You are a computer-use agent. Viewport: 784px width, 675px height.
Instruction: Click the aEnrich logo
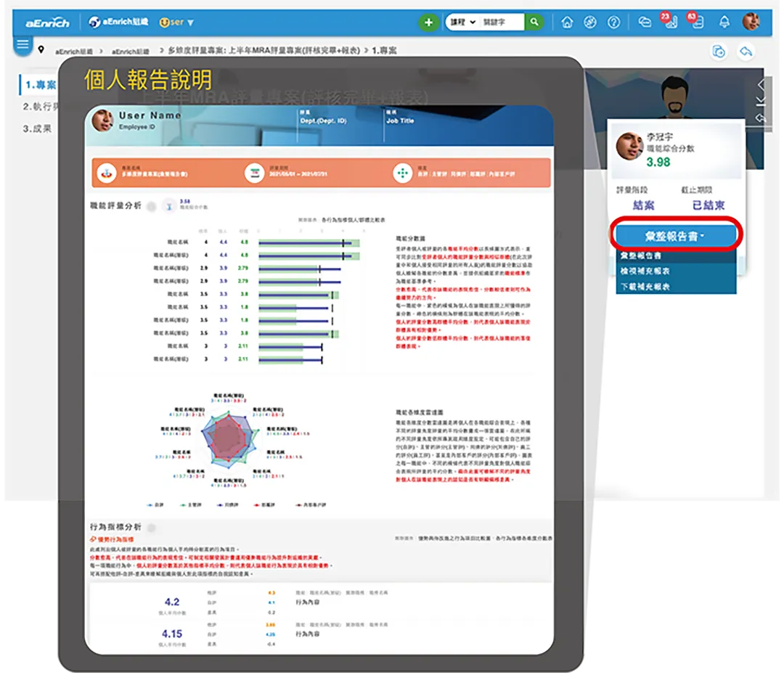coord(47,22)
